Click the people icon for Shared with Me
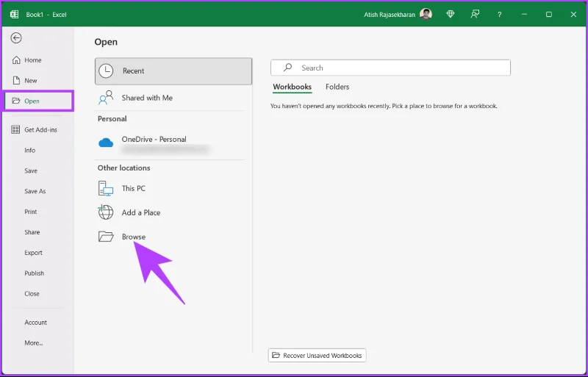Screen dimensions: 588x377 click(x=106, y=98)
